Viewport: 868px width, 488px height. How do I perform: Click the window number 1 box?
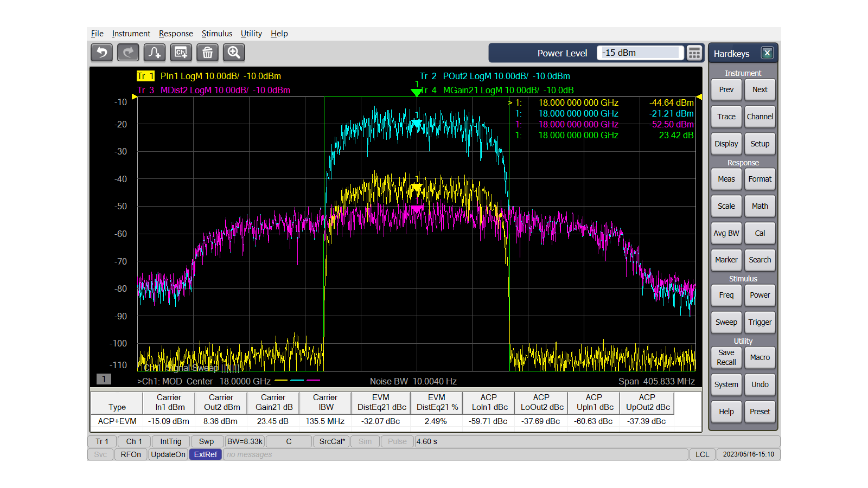(x=104, y=379)
